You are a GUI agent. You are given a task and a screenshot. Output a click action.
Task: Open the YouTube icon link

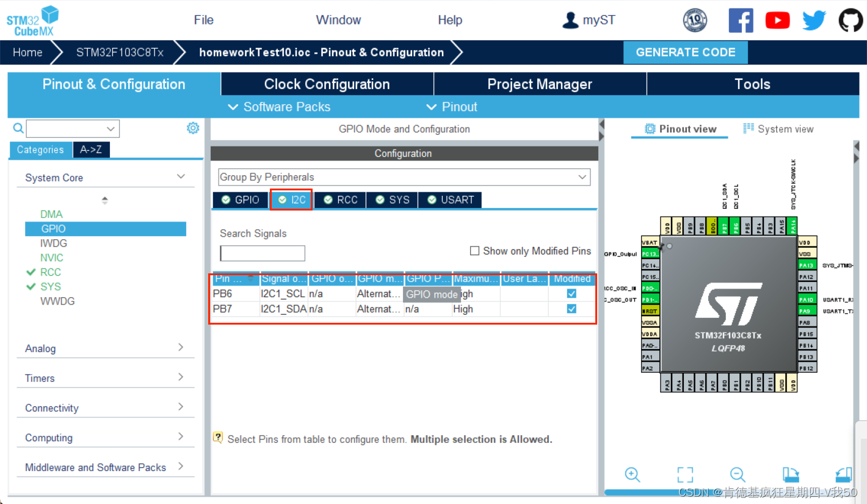(778, 20)
